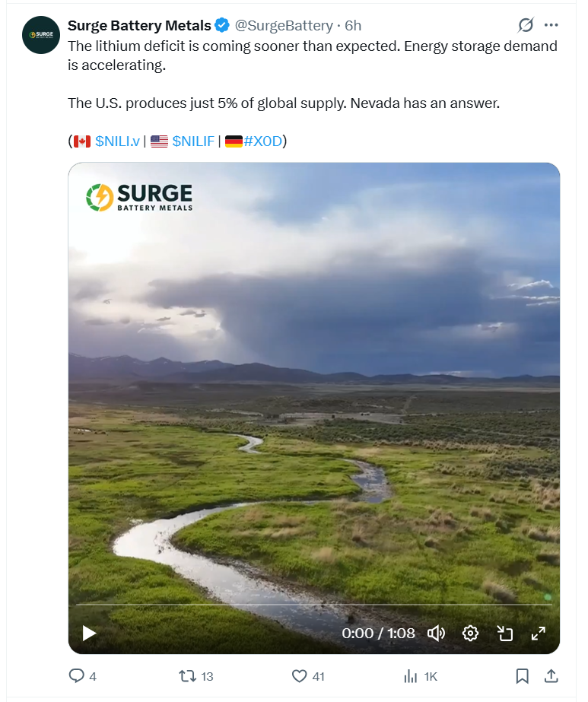Open the $NILIF cashtag link

tap(193, 141)
